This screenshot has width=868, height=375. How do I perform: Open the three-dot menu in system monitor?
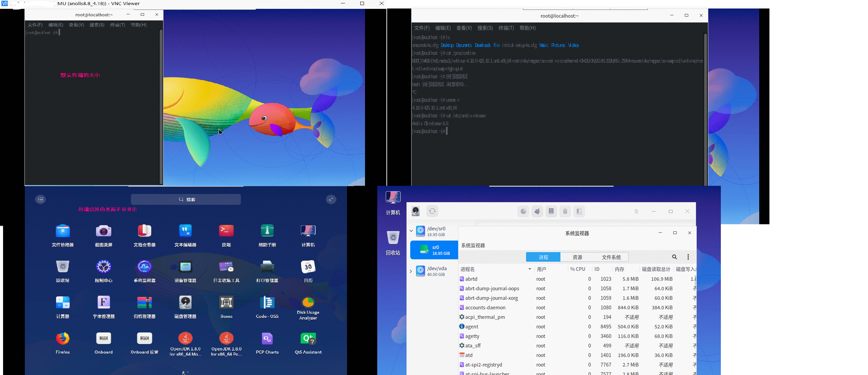(x=688, y=257)
